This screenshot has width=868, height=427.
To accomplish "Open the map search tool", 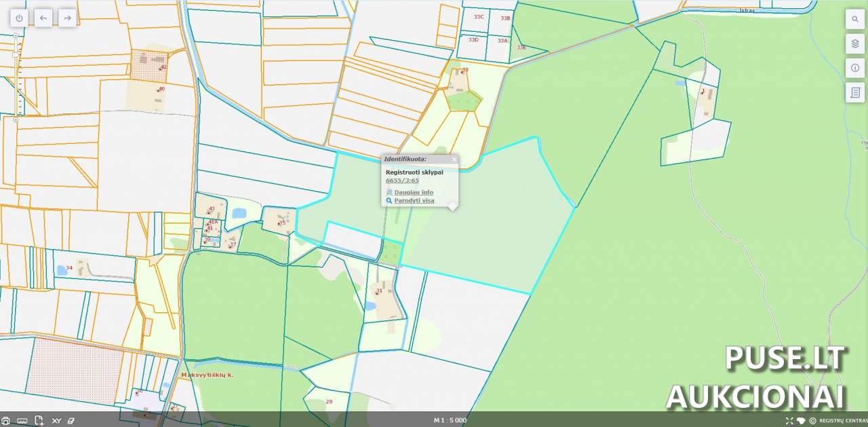I will point(854,19).
